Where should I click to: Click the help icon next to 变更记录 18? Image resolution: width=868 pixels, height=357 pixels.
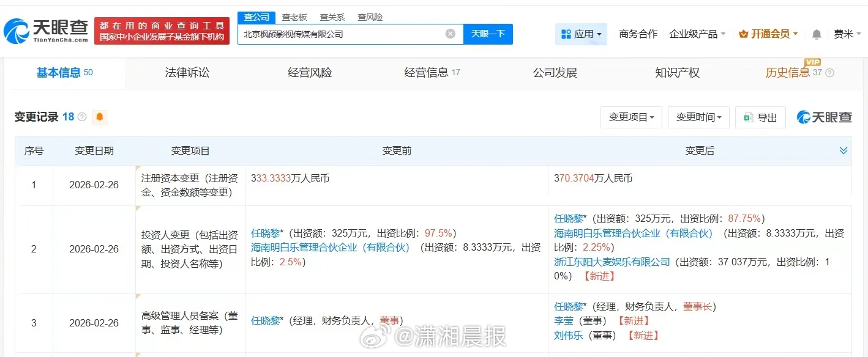click(82, 117)
